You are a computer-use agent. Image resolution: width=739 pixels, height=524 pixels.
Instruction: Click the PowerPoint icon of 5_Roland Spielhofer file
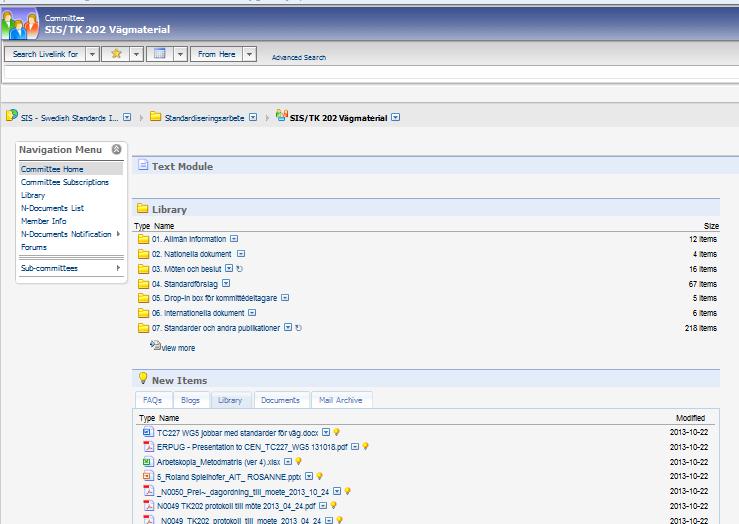[148, 476]
